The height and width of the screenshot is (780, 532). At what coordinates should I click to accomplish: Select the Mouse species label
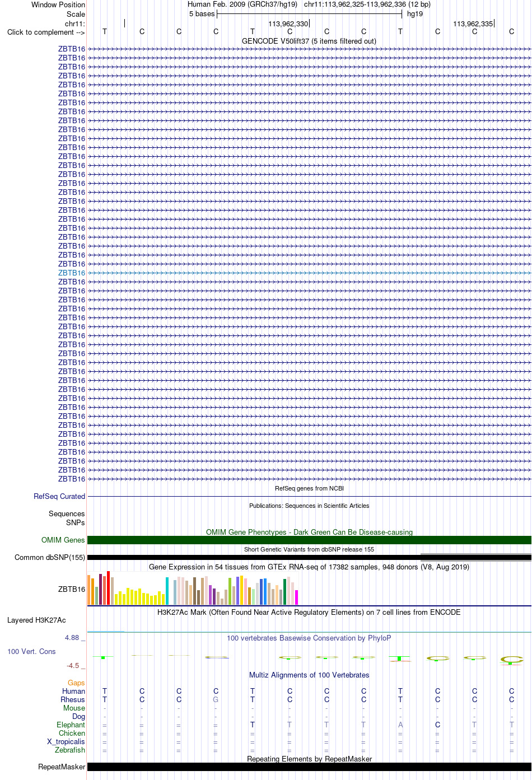tap(74, 708)
